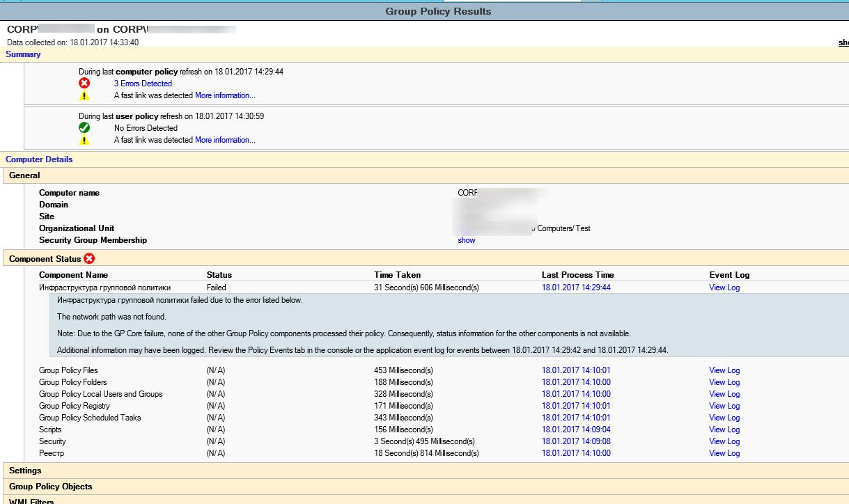Screen dimensions: 849x504
Task: View Log for Group Policy Files
Action: tap(724, 370)
